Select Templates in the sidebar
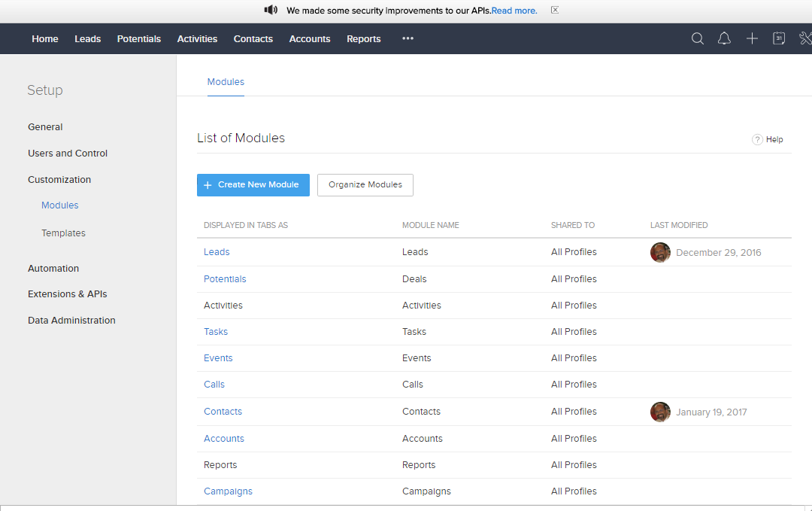812x511 pixels. pyautogui.click(x=63, y=233)
